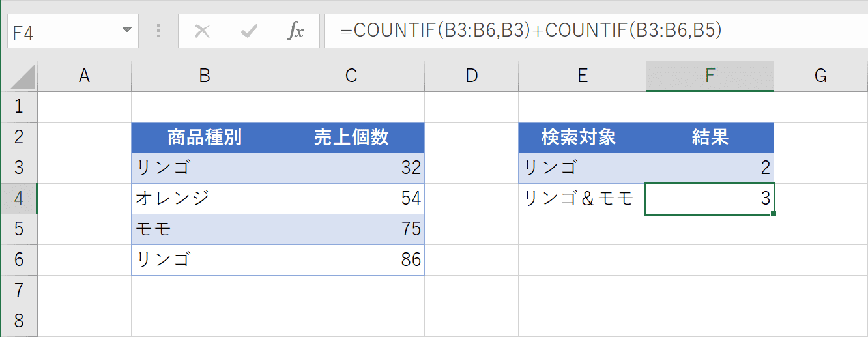Select column C header
868x337 pixels.
351,76
